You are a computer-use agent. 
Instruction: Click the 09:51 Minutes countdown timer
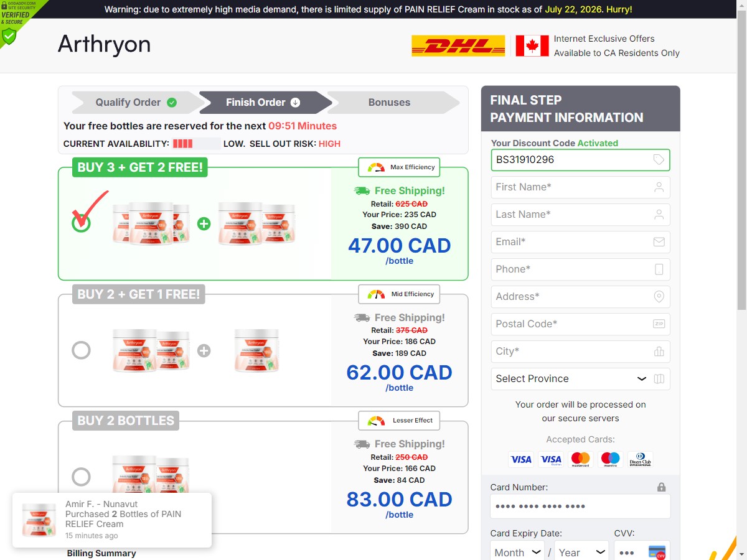303,126
